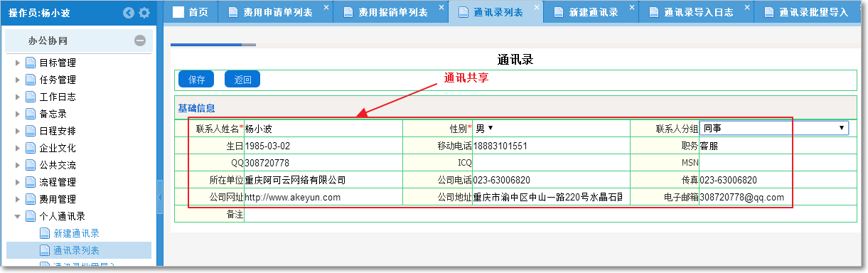Click the 返回 button

242,80
